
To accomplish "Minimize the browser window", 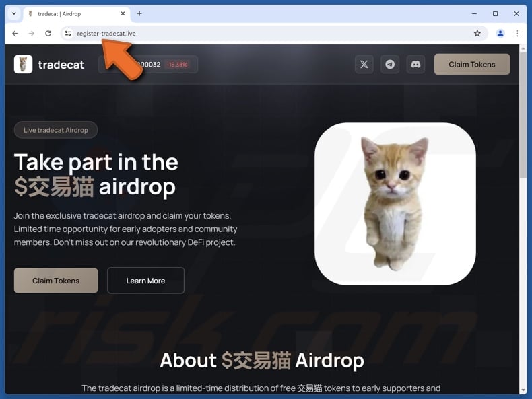I will coord(474,14).
